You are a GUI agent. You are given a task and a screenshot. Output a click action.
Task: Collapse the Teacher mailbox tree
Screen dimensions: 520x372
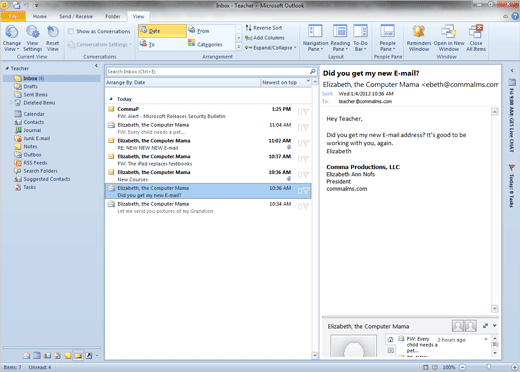pyautogui.click(x=7, y=68)
